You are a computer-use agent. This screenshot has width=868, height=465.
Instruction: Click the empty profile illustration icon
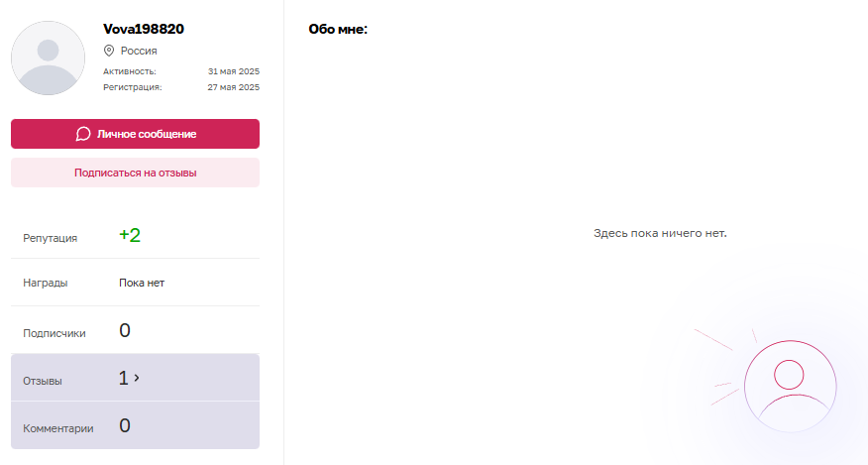click(x=788, y=386)
